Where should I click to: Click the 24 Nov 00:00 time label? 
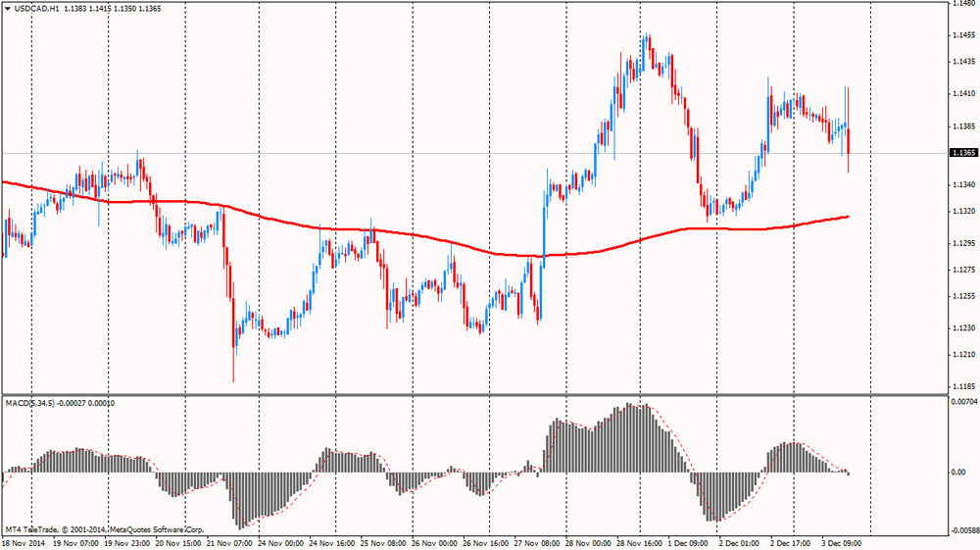pyautogui.click(x=280, y=544)
